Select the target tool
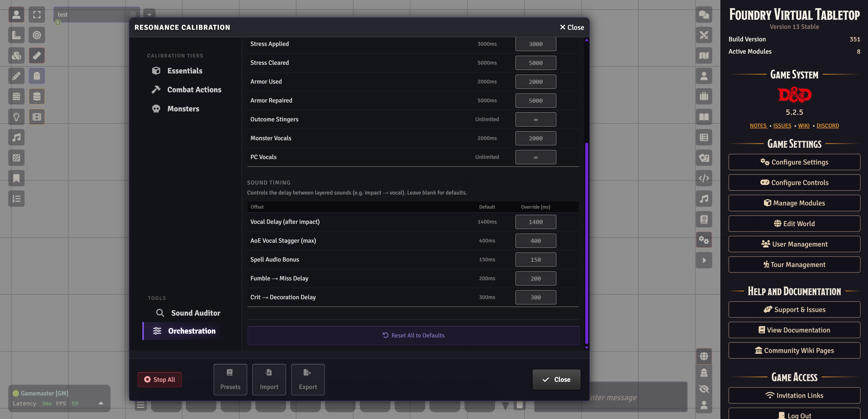 [37, 35]
